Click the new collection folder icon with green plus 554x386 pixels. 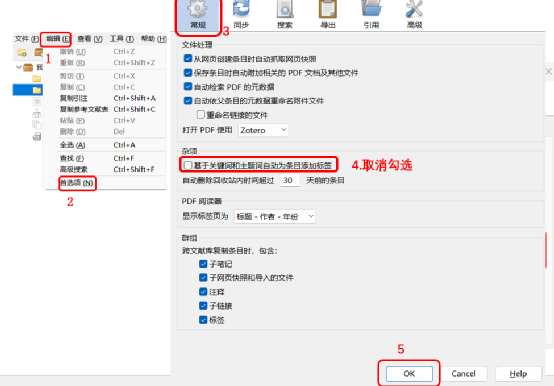point(22,53)
